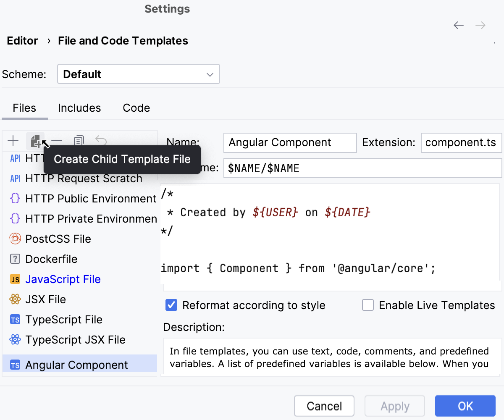Click the Extension input field
504x420 pixels.
coord(461,143)
